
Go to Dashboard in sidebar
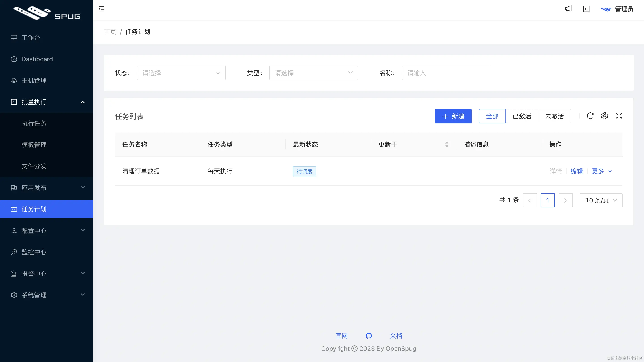tap(37, 59)
